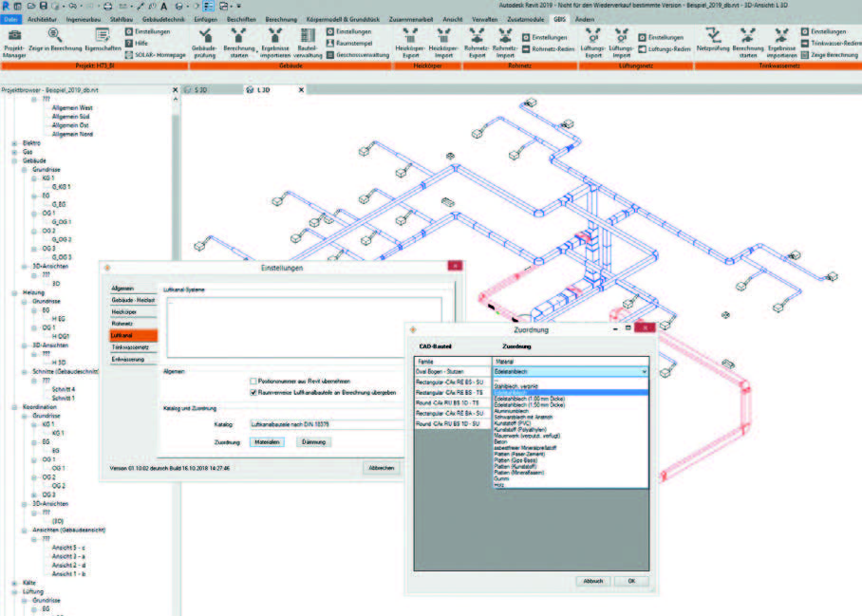
Task: Collapse the Heizung tree node
Action: 14,293
